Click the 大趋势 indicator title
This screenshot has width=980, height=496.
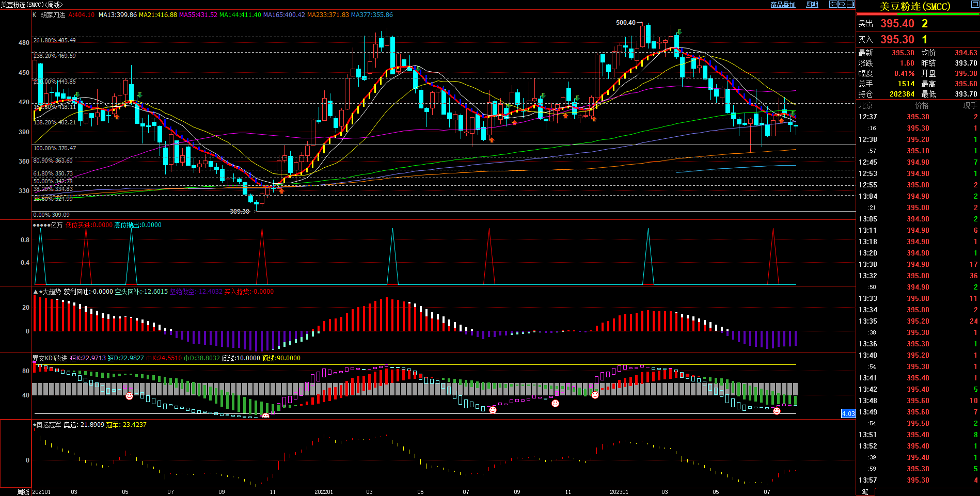coord(52,292)
